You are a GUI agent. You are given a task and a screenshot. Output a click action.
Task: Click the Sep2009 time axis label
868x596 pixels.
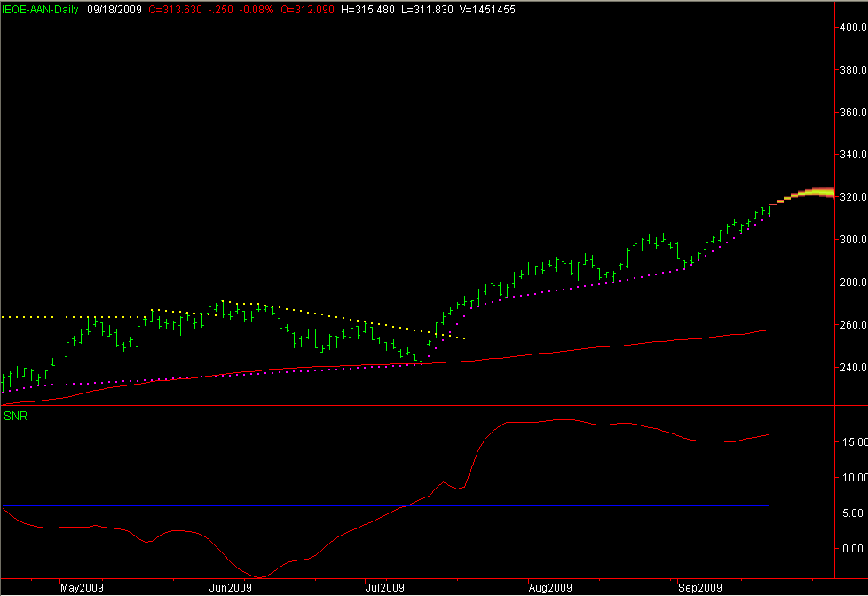[x=699, y=588]
